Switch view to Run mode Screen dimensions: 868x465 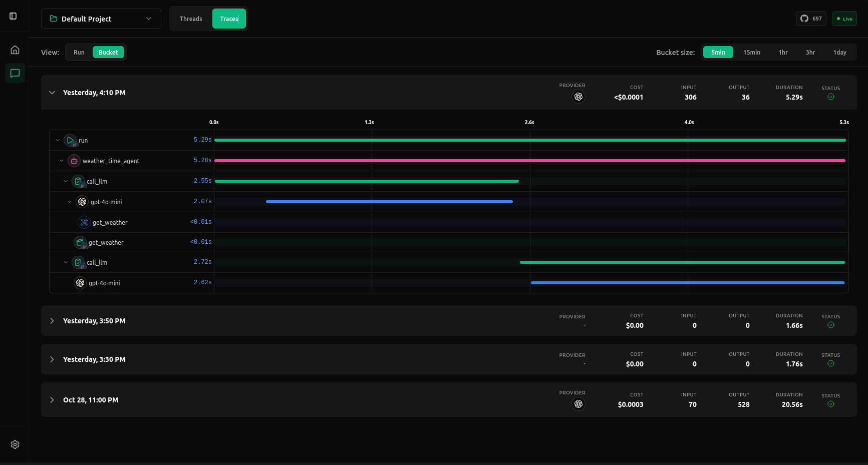click(79, 52)
